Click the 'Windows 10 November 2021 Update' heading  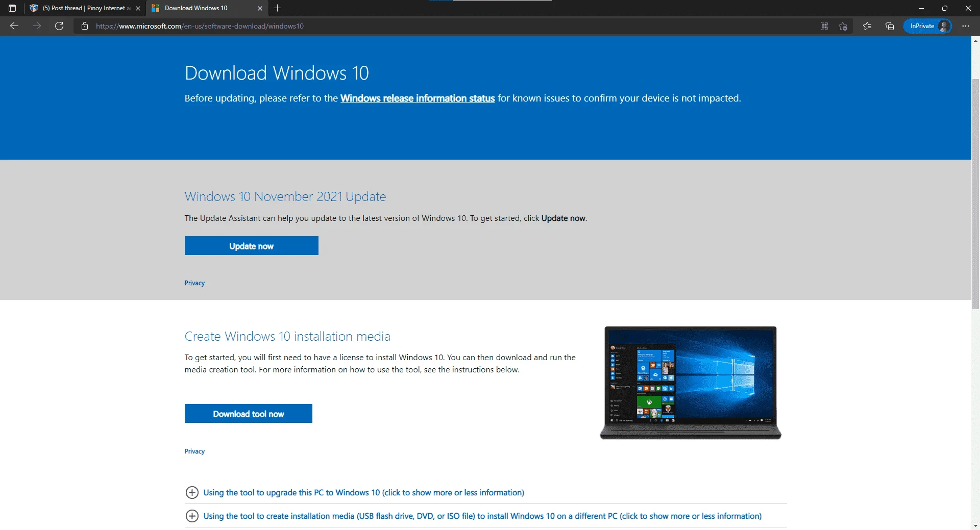(x=285, y=196)
